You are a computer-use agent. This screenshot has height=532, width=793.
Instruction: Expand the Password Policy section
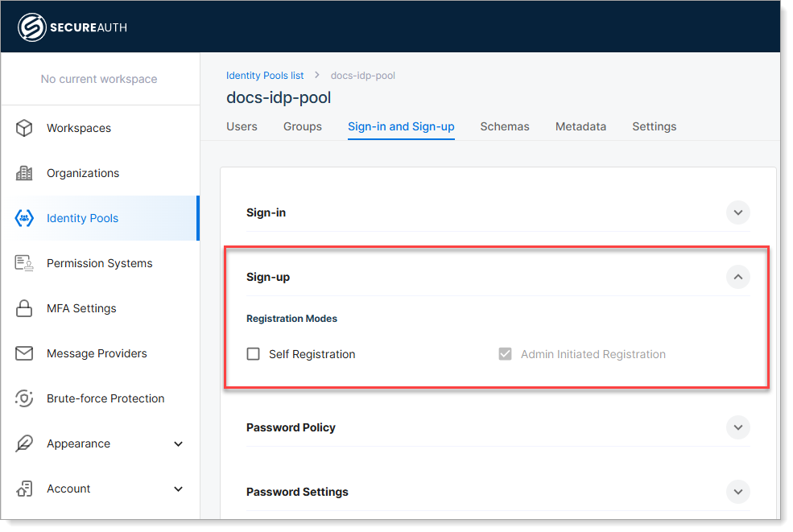(x=738, y=427)
